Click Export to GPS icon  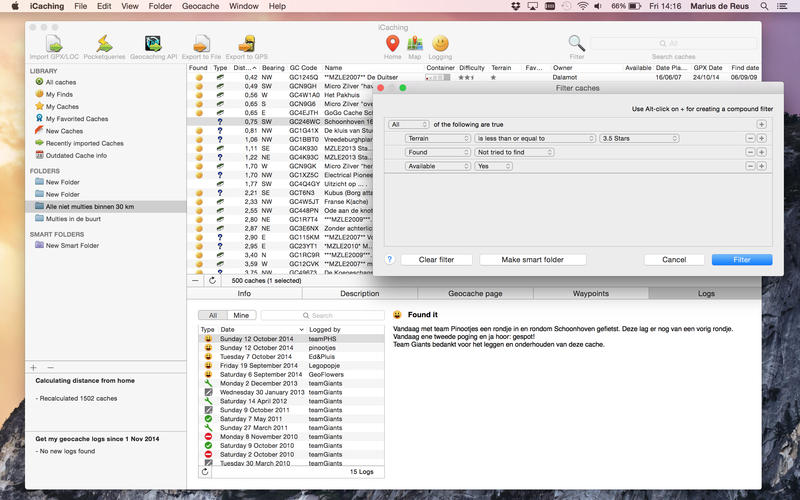click(246, 44)
